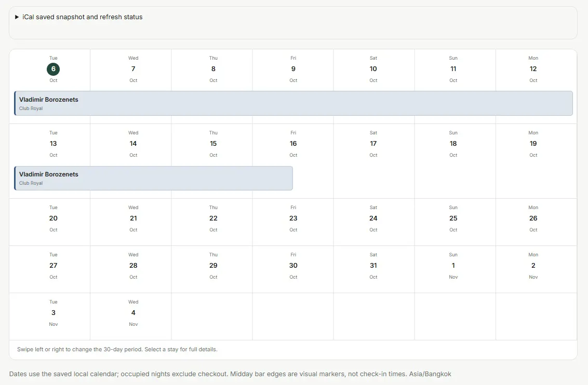Select Fri 30 Oct day cell

[293, 269]
